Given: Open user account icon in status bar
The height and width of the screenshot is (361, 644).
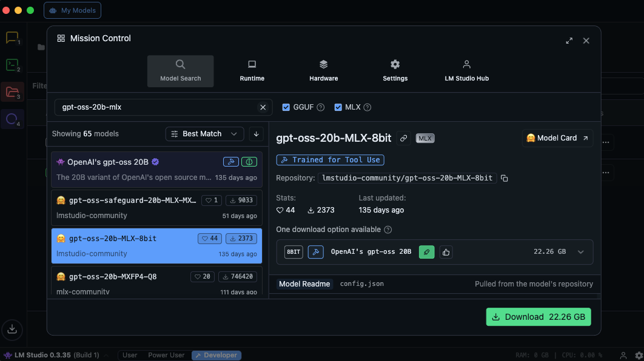Looking at the screenshot, I should pyautogui.click(x=623, y=356).
